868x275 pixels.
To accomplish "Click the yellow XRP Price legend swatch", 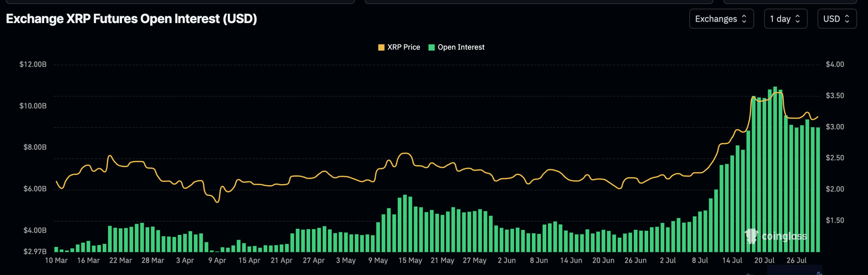I will click(381, 47).
